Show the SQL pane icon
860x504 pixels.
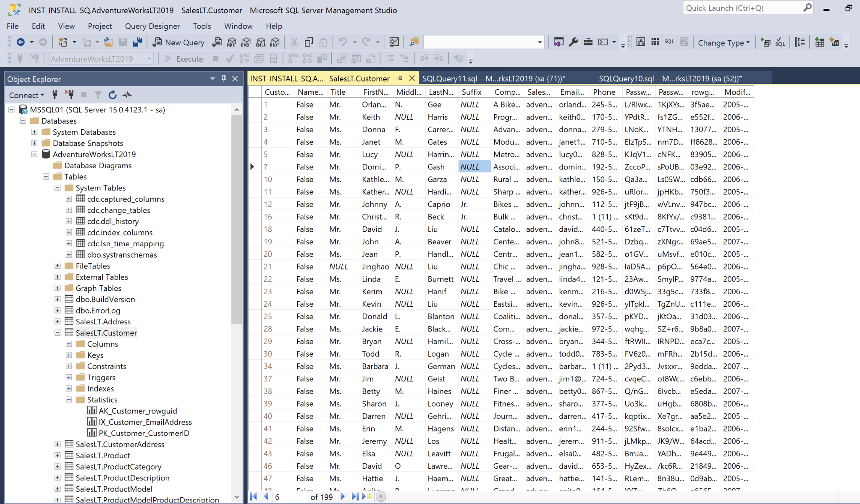tap(669, 42)
